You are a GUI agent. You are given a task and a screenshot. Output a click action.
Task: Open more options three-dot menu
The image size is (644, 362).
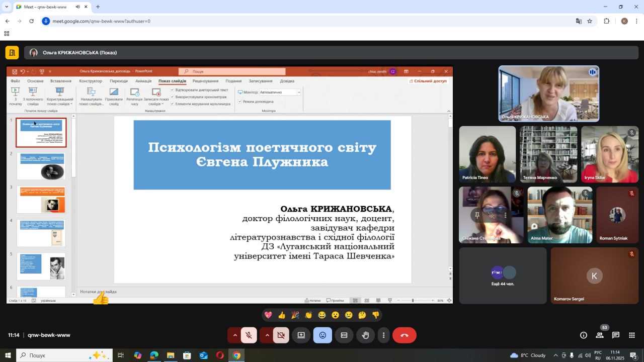[x=383, y=335]
